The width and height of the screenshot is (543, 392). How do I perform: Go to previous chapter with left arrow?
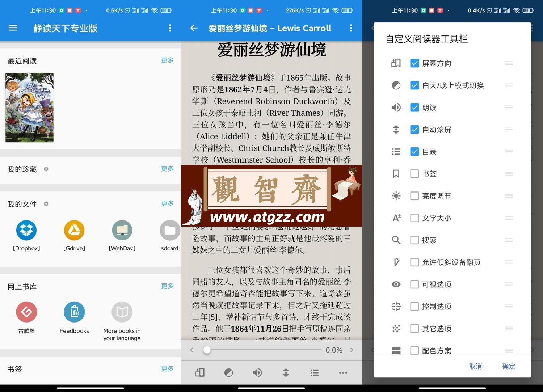coord(191,350)
